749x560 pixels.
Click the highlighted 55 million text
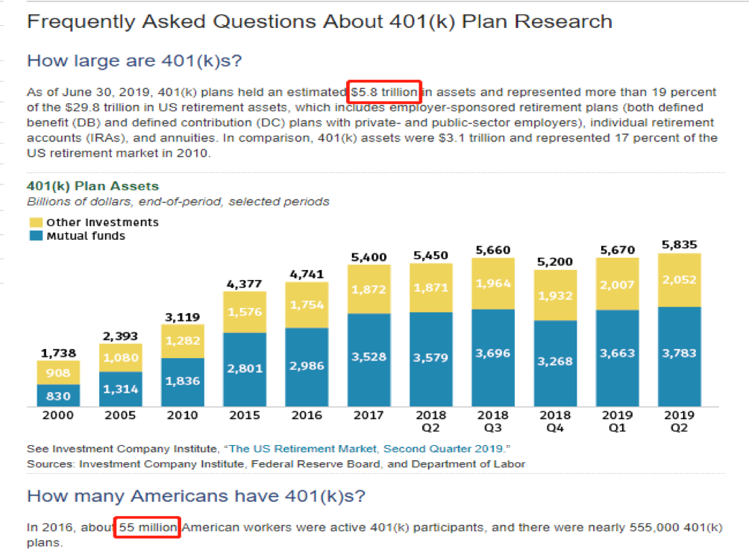tap(147, 528)
